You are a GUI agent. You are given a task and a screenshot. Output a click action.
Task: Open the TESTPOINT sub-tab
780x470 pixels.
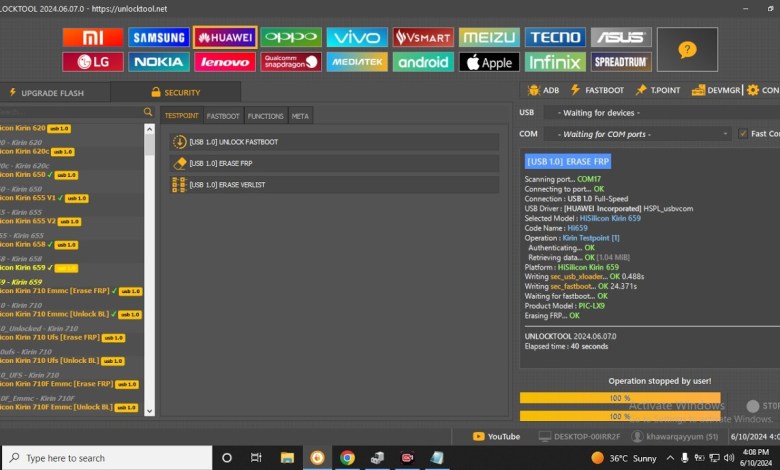(181, 115)
